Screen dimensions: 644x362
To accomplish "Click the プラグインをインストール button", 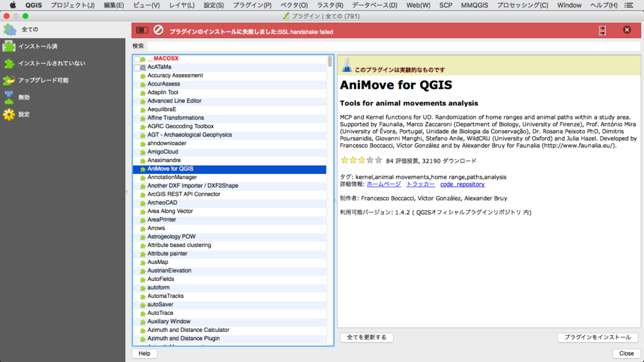I will point(597,337).
